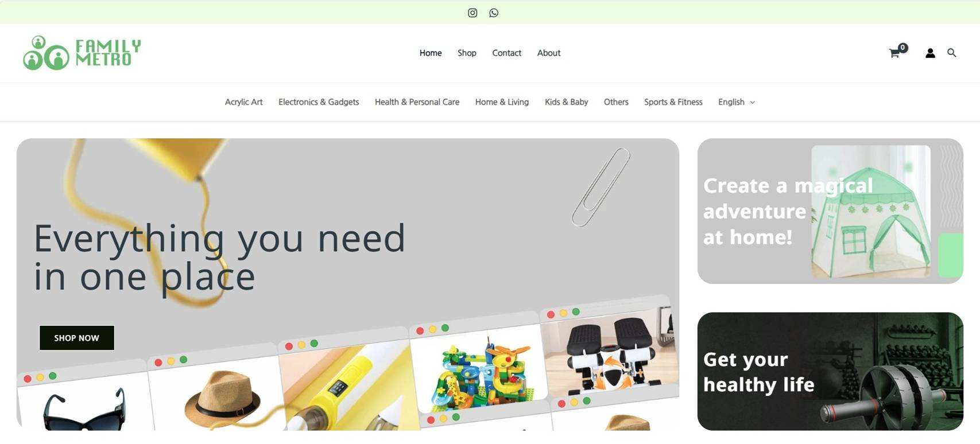Open the Get your healthy life banner
The height and width of the screenshot is (444, 980).
tap(830, 371)
